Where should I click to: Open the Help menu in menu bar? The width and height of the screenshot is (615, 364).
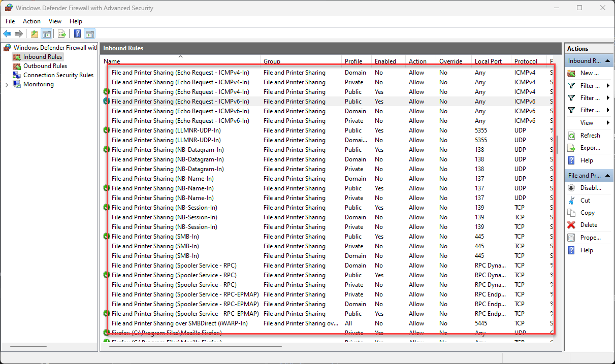click(x=76, y=21)
